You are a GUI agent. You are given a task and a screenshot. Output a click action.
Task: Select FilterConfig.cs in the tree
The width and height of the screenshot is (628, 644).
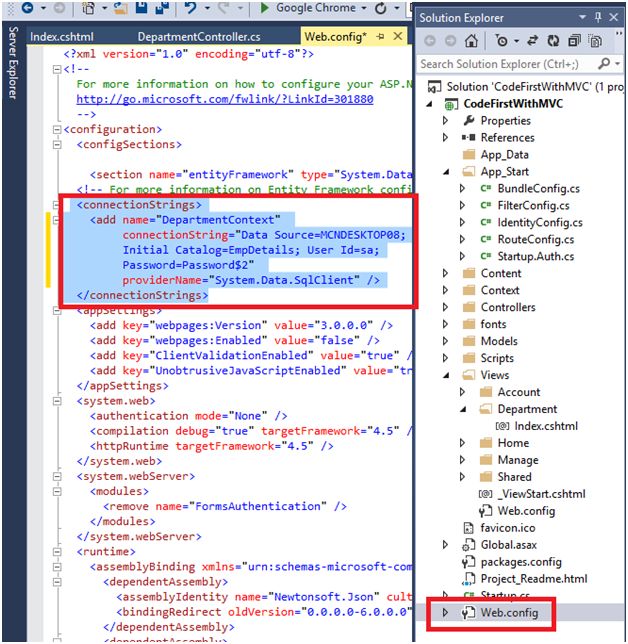534,205
